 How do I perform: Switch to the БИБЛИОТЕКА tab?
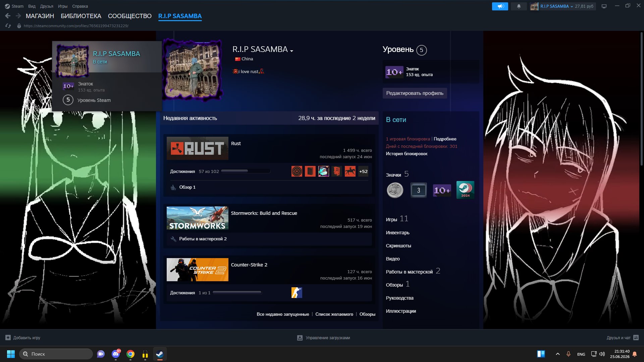click(x=81, y=16)
